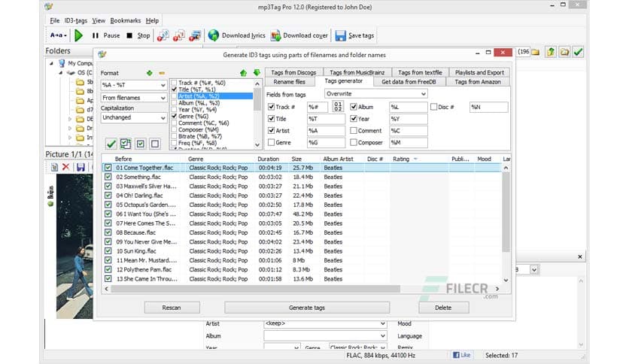Toggle the Track # fields checkbox

tap(271, 107)
